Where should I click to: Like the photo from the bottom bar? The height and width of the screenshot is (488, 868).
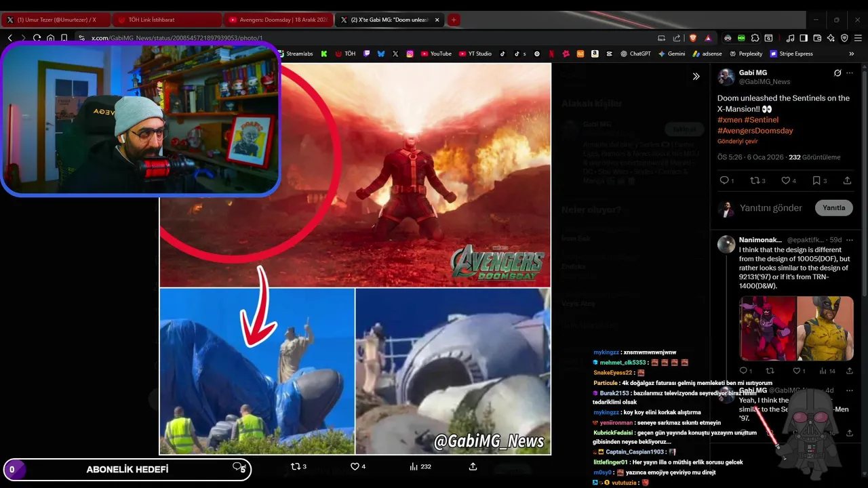click(358, 466)
